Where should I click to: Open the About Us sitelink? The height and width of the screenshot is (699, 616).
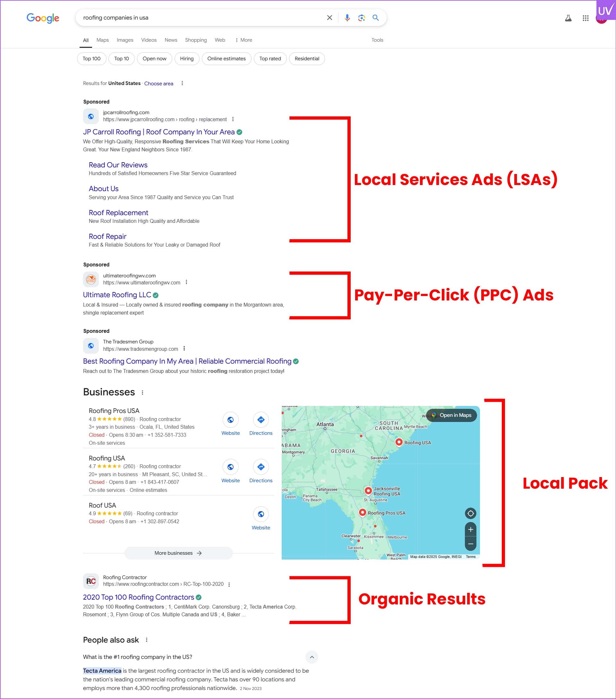tap(104, 189)
